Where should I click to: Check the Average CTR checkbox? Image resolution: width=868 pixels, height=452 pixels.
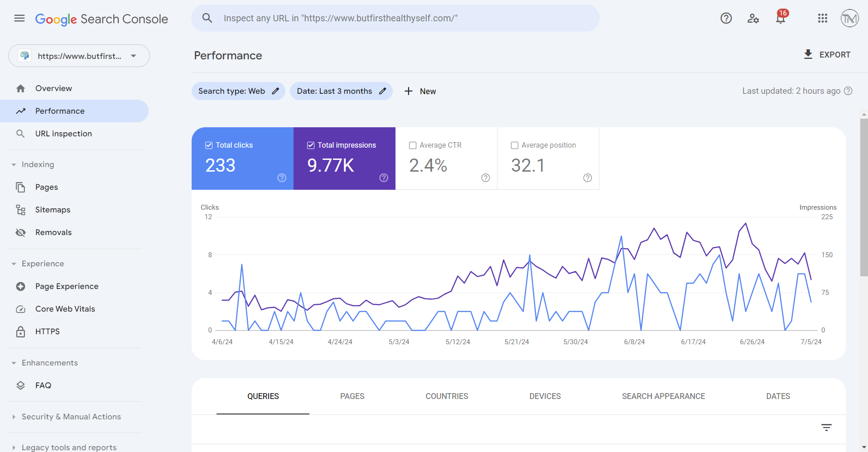click(413, 145)
